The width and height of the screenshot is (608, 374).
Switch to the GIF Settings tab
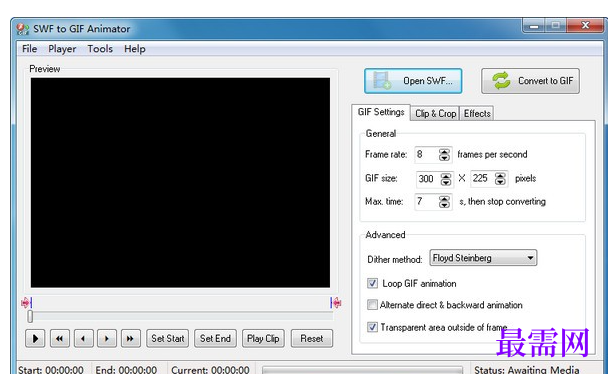click(x=381, y=112)
